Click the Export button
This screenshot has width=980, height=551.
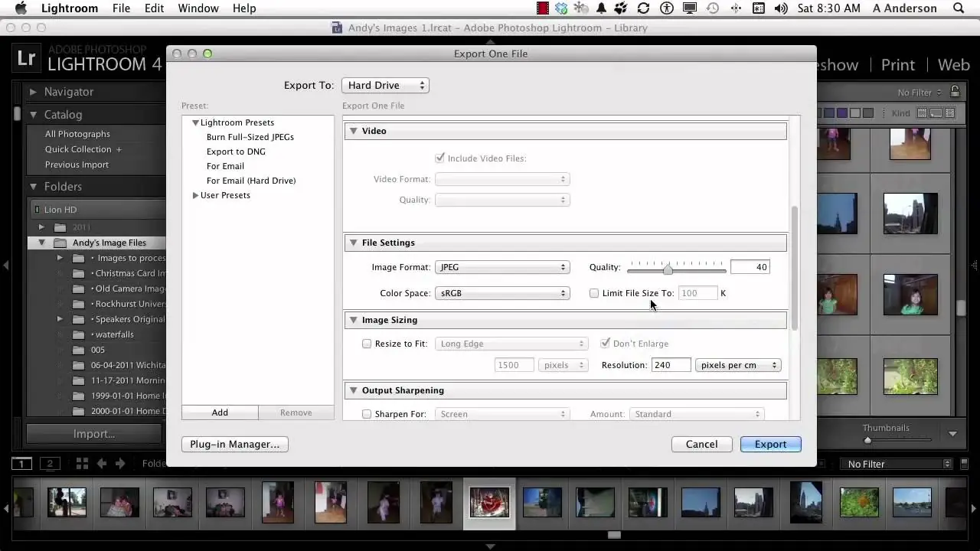[x=770, y=444]
